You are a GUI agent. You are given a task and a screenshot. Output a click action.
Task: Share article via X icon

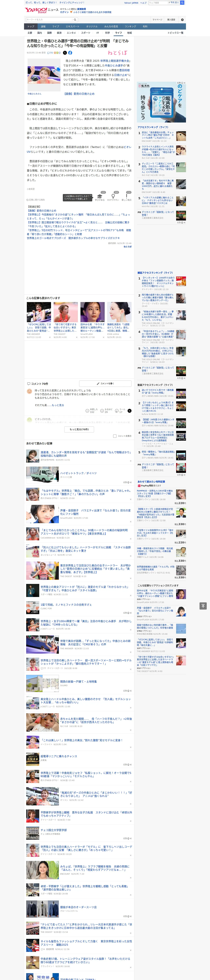pyautogui.click(x=65, y=53)
